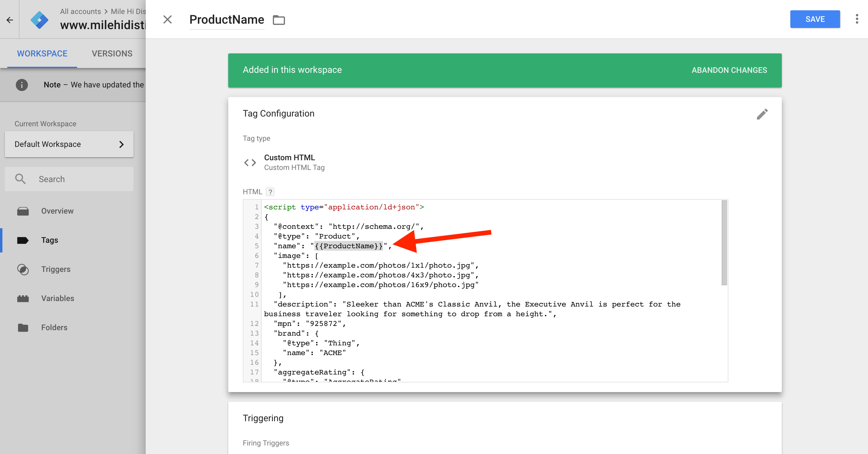Click ABANDON CHANGES in the green banner

tap(729, 70)
